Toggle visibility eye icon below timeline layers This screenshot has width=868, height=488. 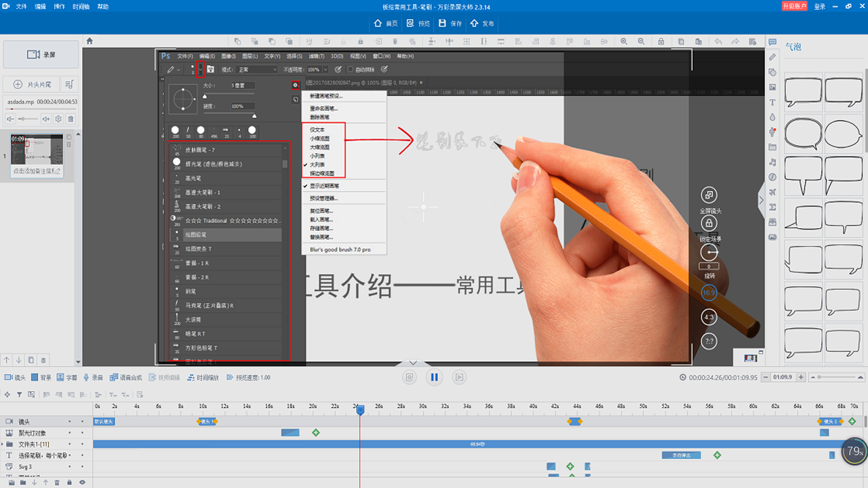[x=82, y=483]
